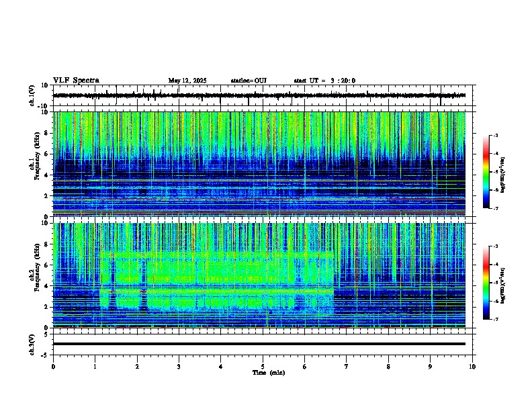Click the 'Time (min)' axis label
The image size is (532, 411).
coord(269,373)
